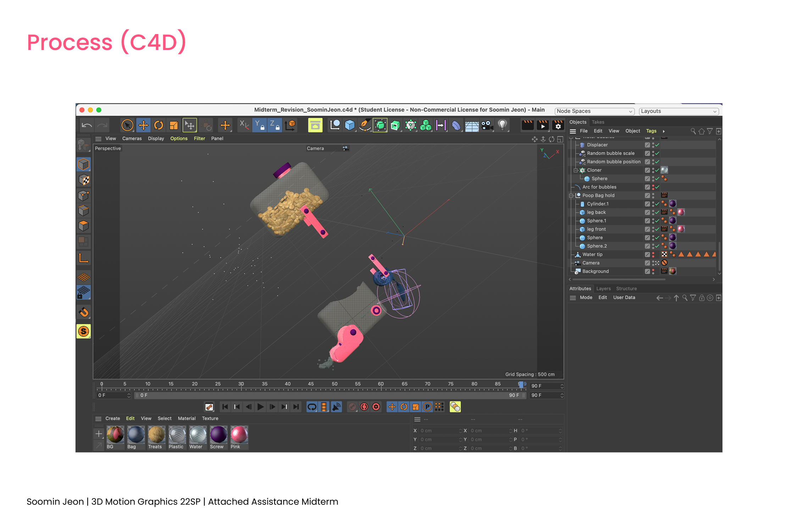Toggle the Displacer enable checkmark
The width and height of the screenshot is (798, 532).
[x=657, y=145]
